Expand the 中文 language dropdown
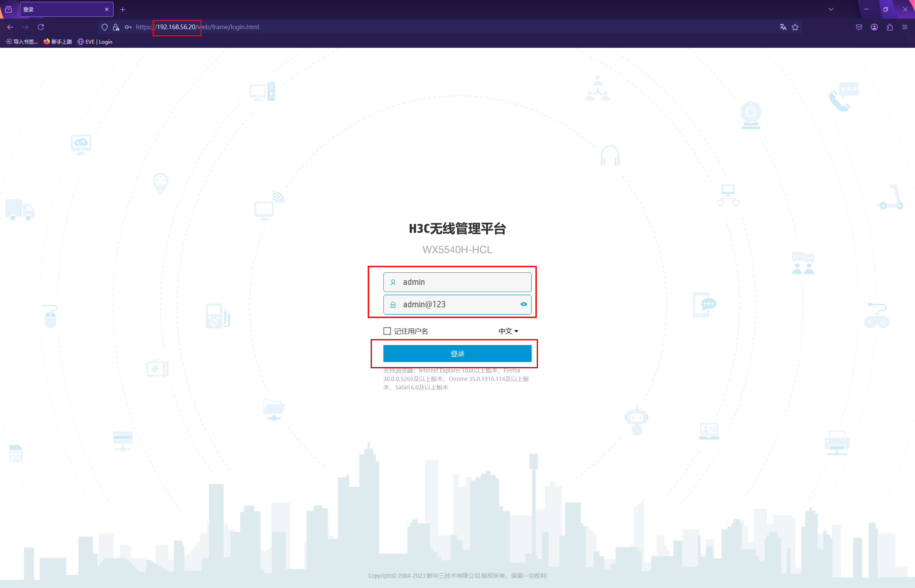 tap(508, 331)
